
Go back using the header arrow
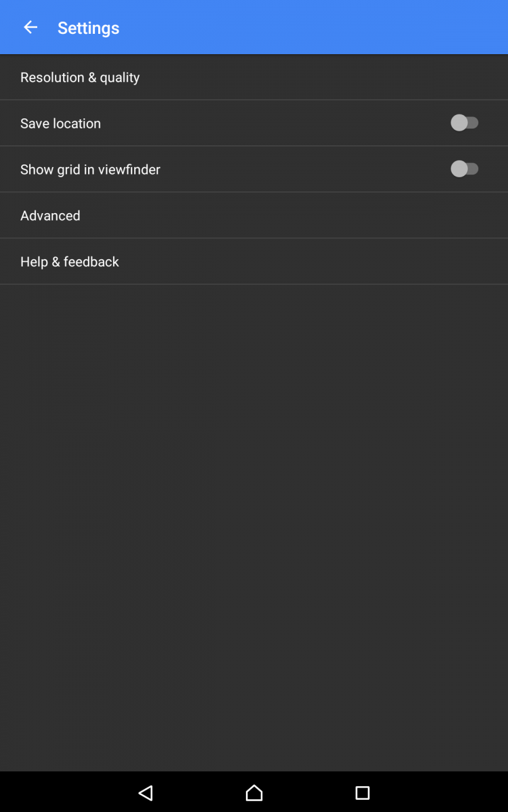pyautogui.click(x=30, y=27)
